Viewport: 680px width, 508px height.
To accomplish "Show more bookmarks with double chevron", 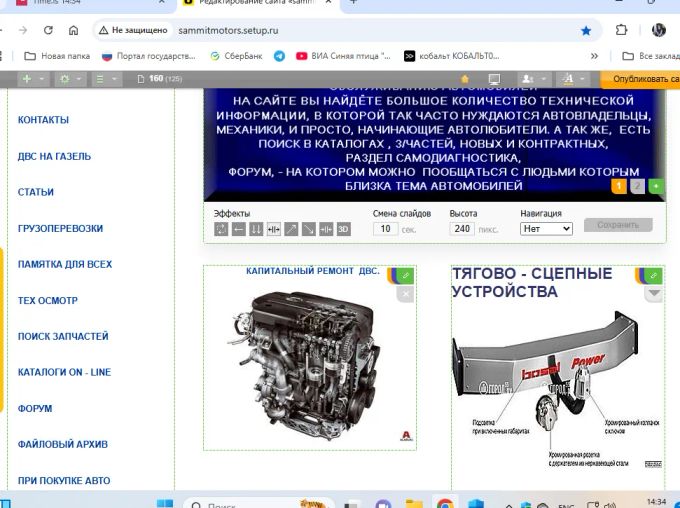I will [x=594, y=56].
